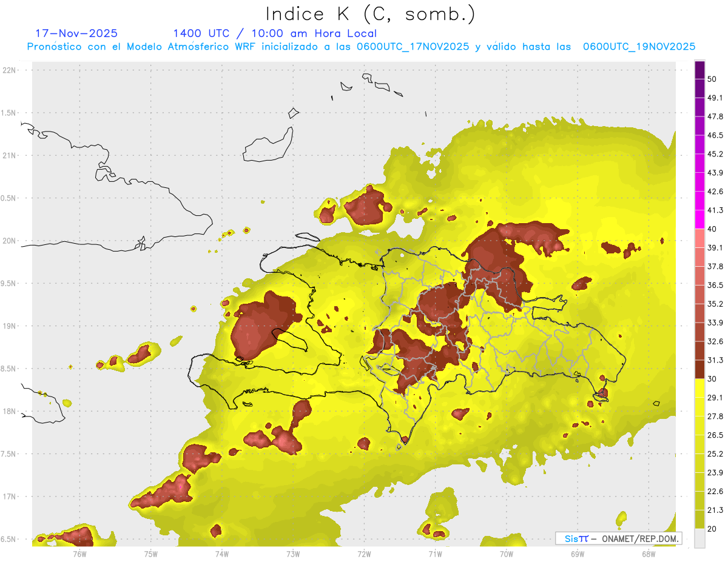Viewport: 728px width, 562px height.
Task: Click the '1400 UTC / 10:00 am Hora Local' text
Action: [x=275, y=33]
